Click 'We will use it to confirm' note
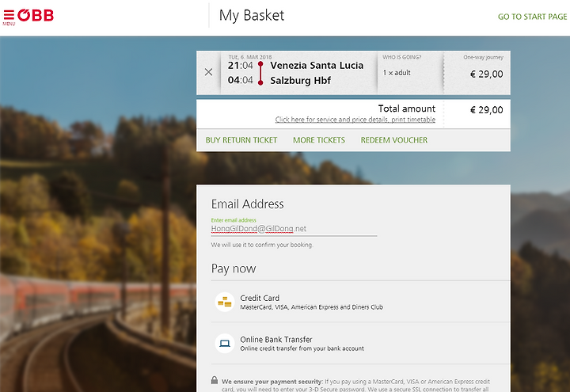 coord(262,245)
